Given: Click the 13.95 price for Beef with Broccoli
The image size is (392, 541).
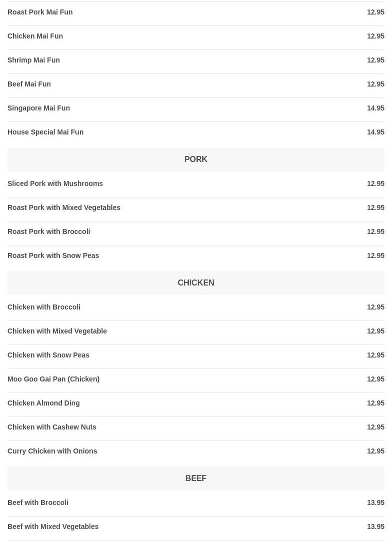Looking at the screenshot, I should click(376, 502).
